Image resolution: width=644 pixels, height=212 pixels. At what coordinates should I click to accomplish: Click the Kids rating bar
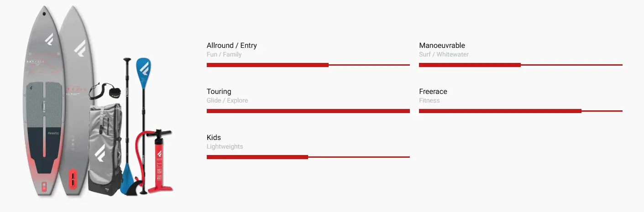(308, 157)
